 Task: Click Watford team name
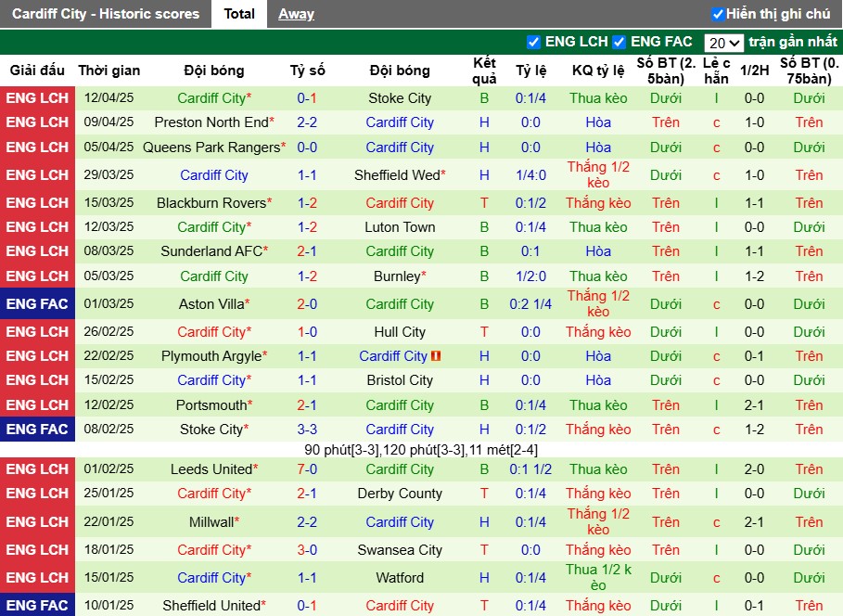(400, 578)
